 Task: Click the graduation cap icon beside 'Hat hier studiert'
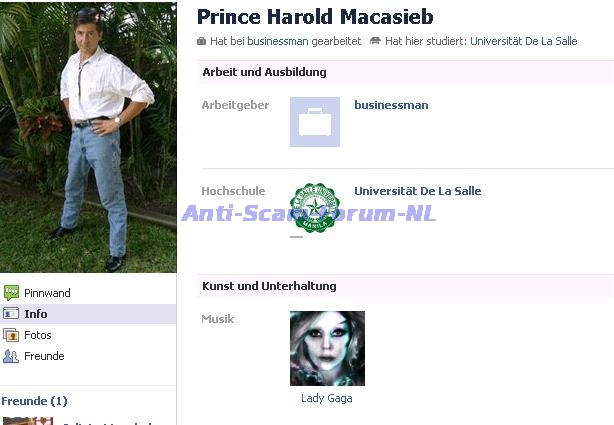[375, 41]
